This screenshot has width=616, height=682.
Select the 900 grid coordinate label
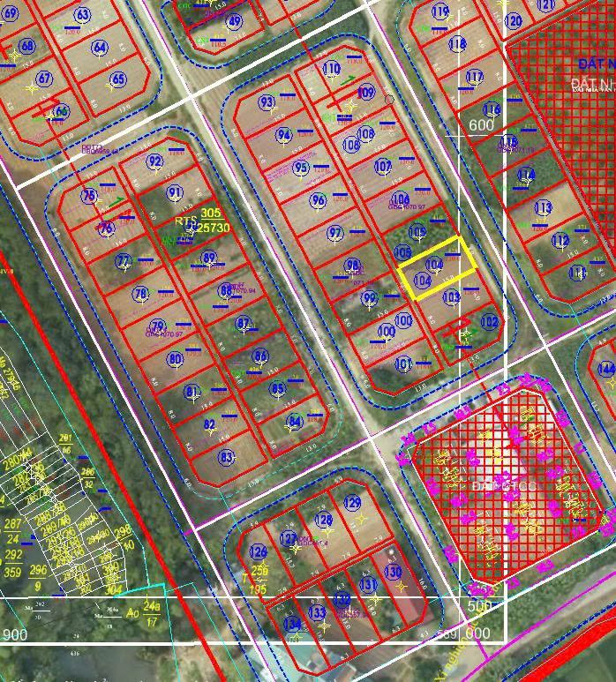pyautogui.click(x=15, y=635)
